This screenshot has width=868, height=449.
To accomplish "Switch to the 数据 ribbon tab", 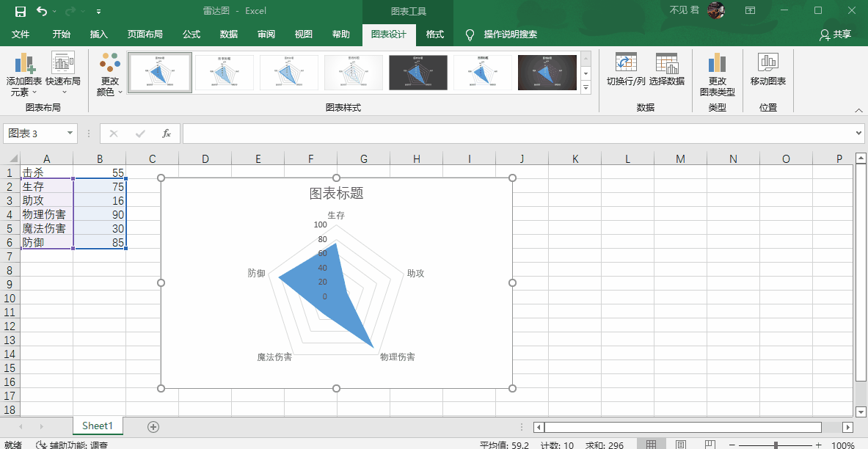I will coord(229,34).
